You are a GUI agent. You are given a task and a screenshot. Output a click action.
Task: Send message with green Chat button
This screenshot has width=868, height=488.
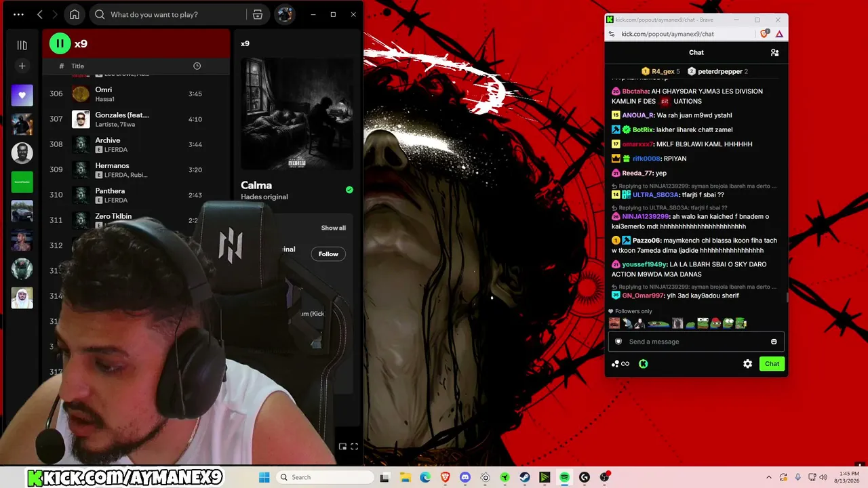click(x=772, y=364)
